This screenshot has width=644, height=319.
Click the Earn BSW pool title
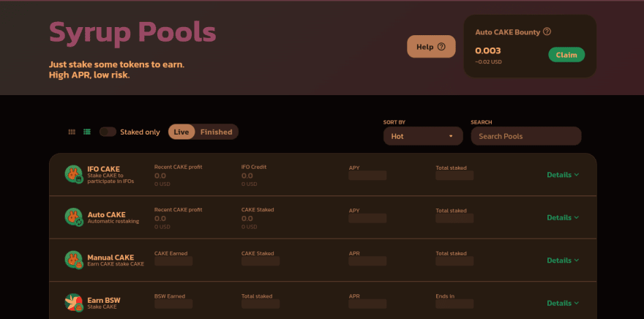point(104,300)
